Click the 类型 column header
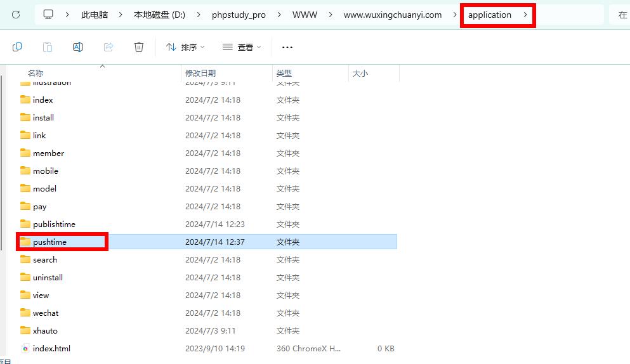 (x=284, y=74)
